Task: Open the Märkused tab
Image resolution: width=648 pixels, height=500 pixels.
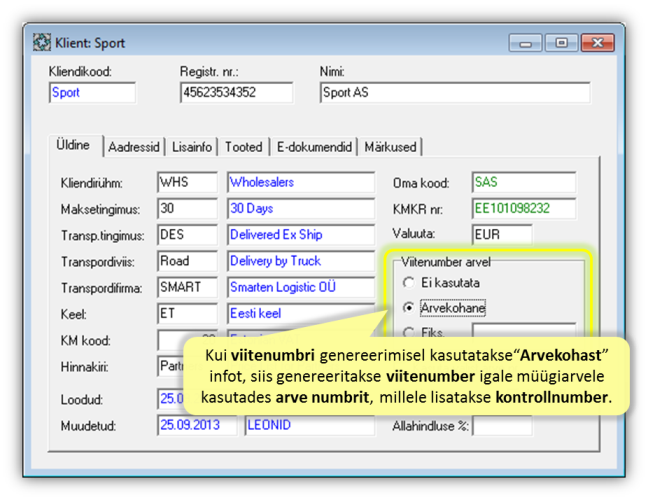Action: pyautogui.click(x=390, y=147)
